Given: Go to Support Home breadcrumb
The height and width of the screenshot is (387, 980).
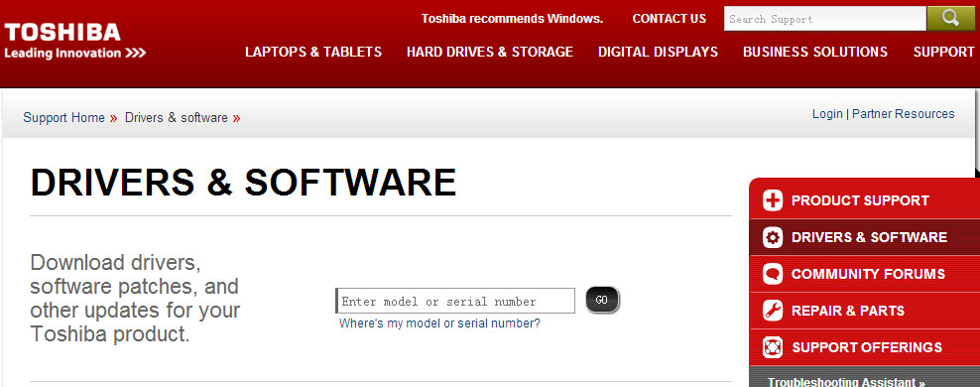Looking at the screenshot, I should coord(63,117).
